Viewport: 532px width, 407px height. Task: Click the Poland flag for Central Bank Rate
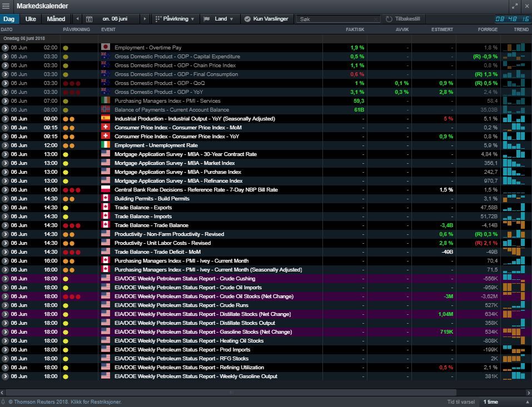tap(106, 189)
